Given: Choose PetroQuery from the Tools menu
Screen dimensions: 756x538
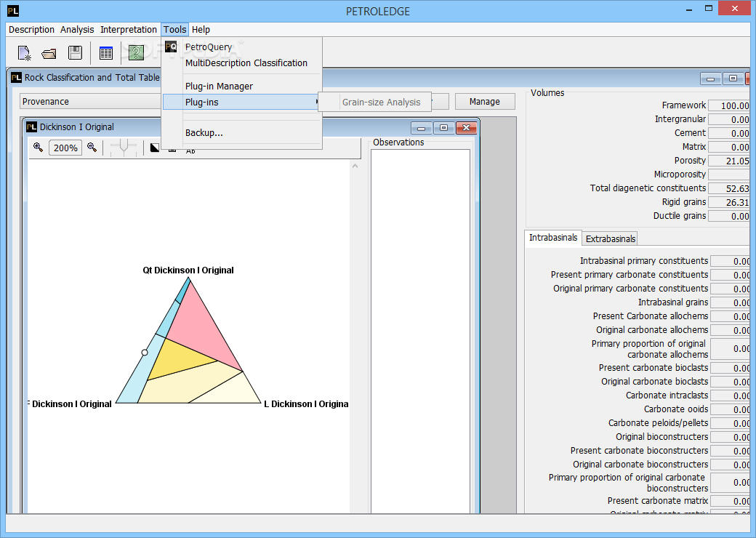Looking at the screenshot, I should pos(242,47).
